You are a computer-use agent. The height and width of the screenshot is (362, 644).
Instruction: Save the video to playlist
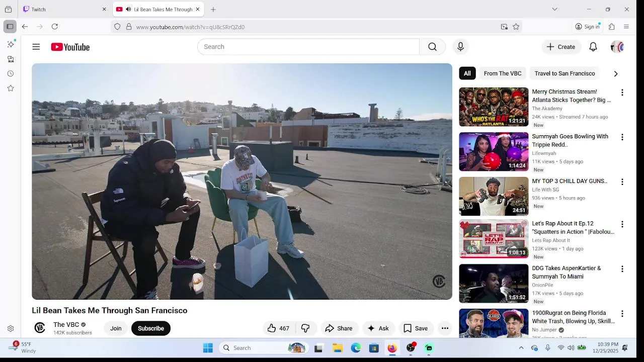pyautogui.click(x=416, y=328)
